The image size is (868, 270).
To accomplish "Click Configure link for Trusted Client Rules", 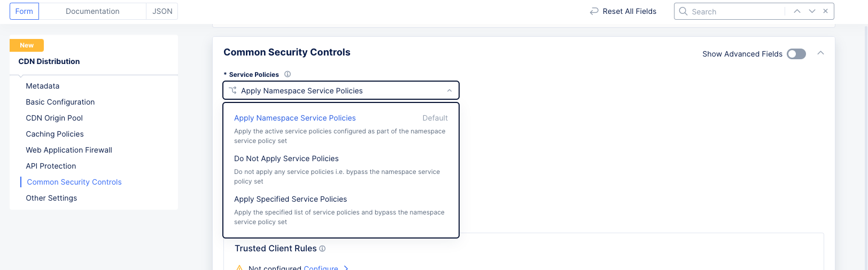I will point(321,267).
